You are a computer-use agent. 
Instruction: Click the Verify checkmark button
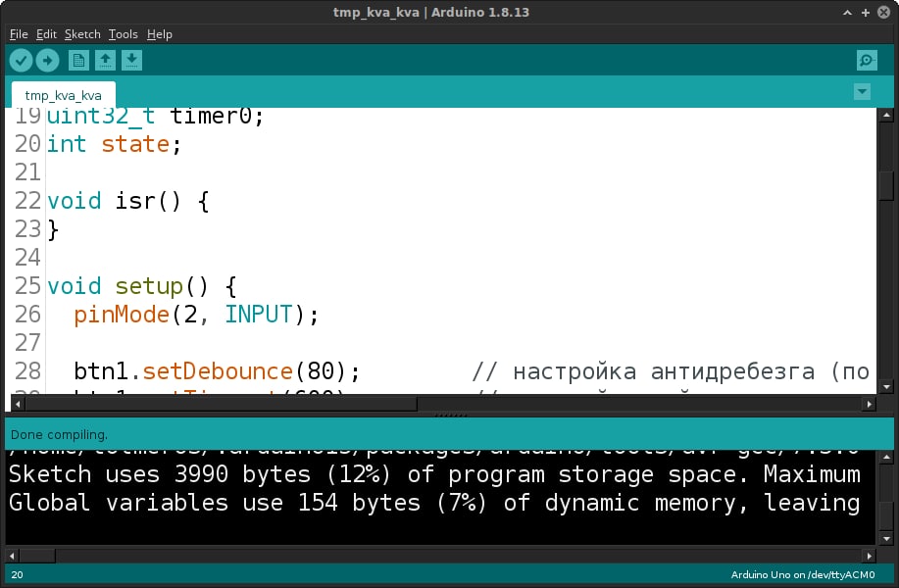21,60
